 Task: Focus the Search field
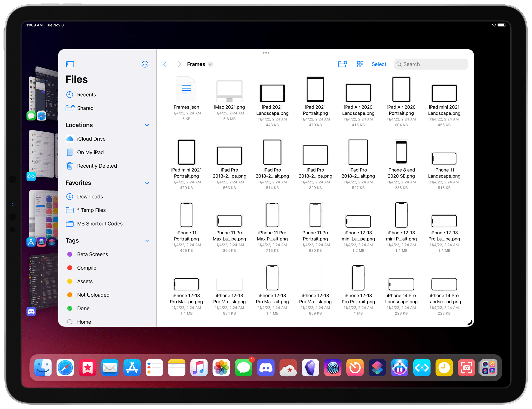pos(431,64)
